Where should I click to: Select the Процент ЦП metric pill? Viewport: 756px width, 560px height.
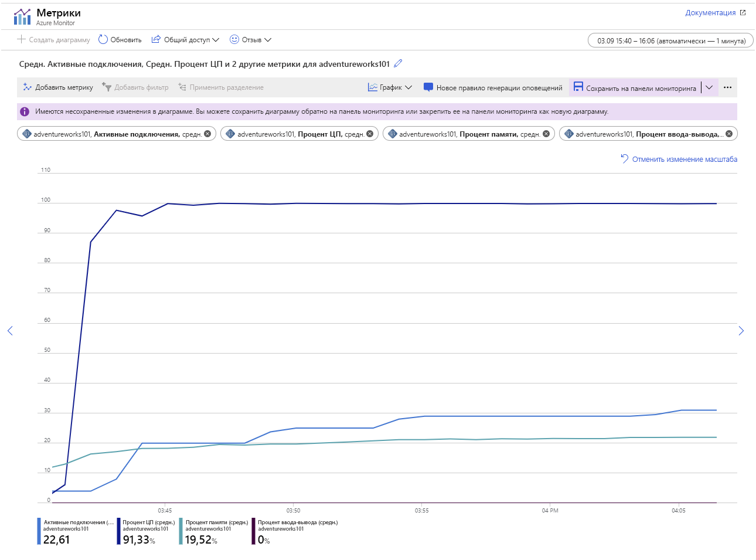pos(299,134)
